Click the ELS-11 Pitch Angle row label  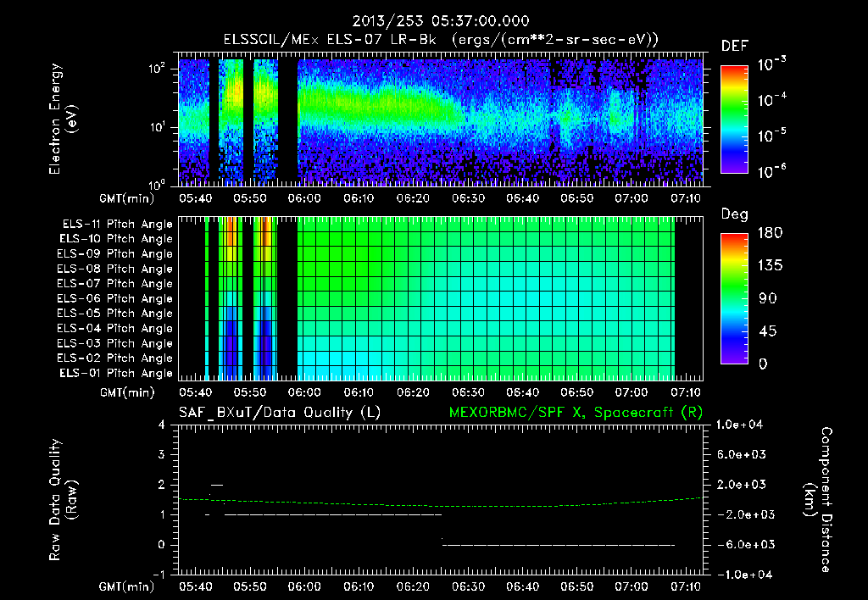[117, 225]
